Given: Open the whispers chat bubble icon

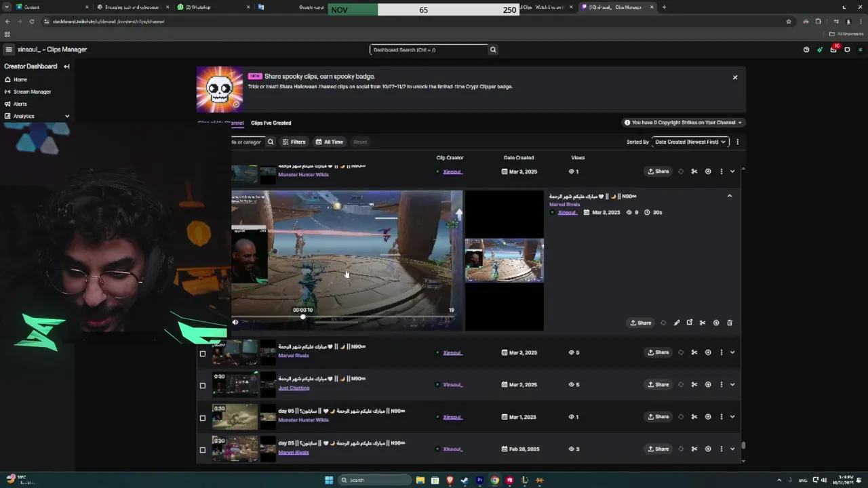Looking at the screenshot, I should (x=847, y=49).
